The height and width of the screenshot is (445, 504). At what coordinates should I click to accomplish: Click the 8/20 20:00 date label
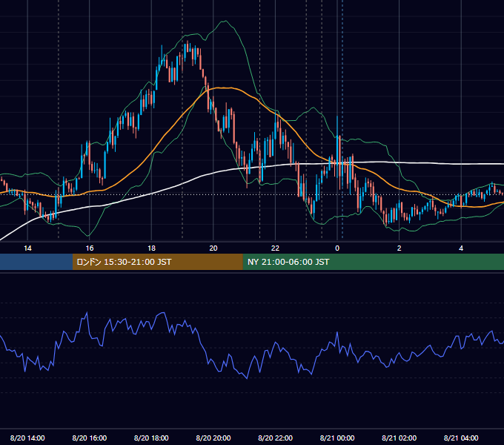(x=213, y=438)
